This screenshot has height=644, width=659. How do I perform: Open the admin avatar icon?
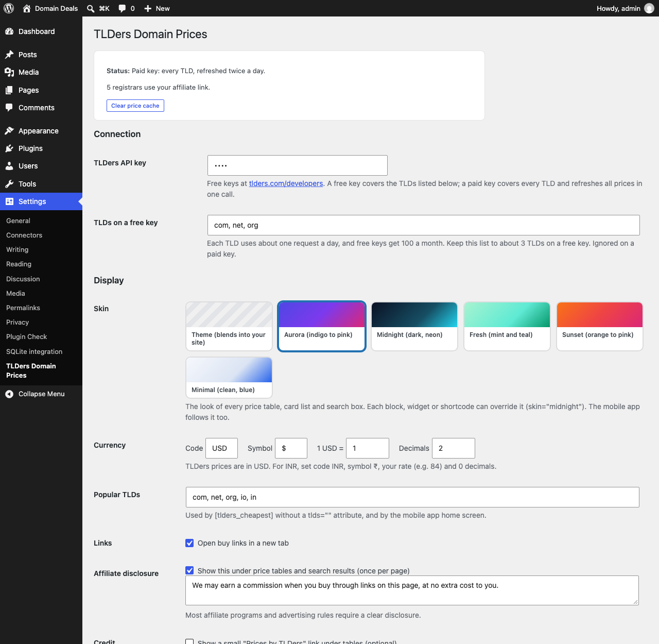649,8
